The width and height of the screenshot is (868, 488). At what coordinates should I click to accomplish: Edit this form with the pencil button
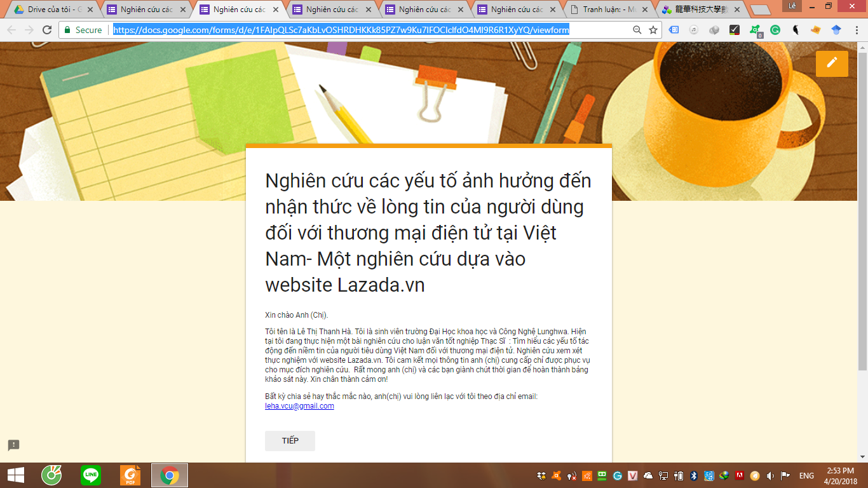(832, 64)
